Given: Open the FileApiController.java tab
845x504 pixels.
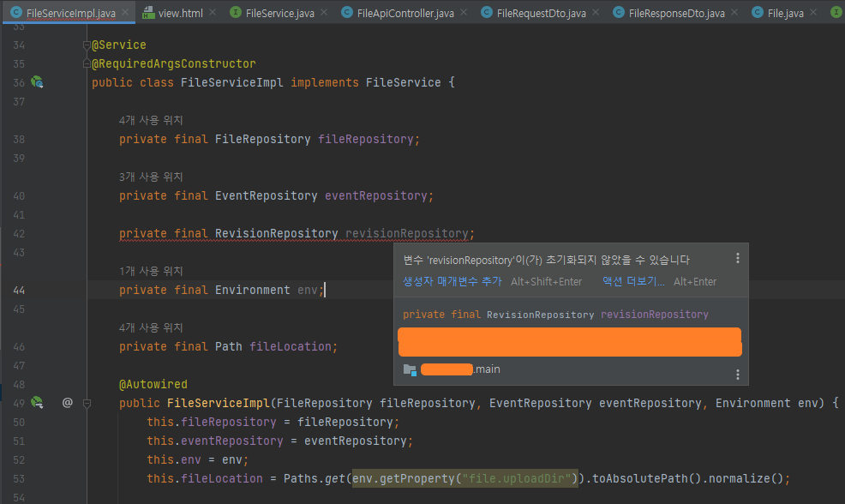Looking at the screenshot, I should click(x=405, y=13).
